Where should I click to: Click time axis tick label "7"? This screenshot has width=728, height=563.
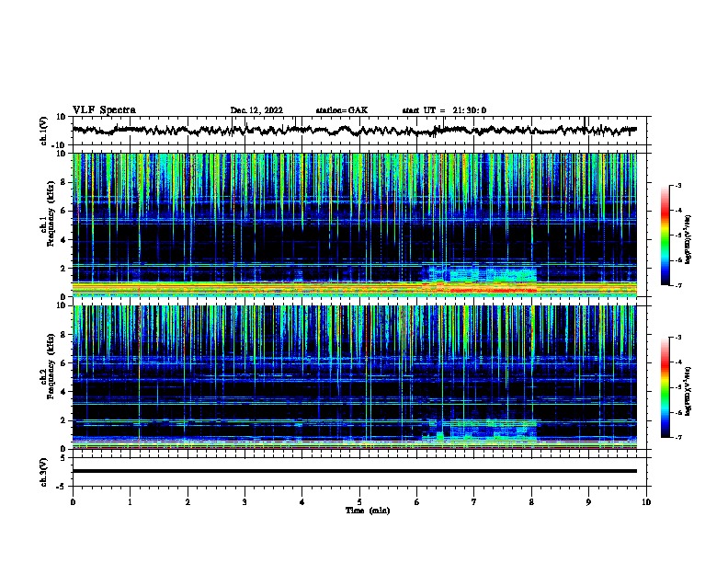click(474, 502)
